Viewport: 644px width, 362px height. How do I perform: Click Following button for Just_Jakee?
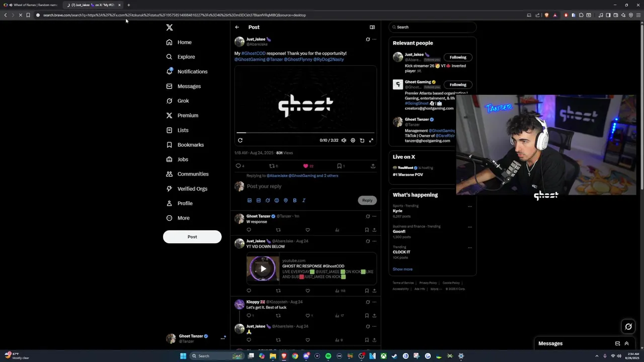point(458,57)
